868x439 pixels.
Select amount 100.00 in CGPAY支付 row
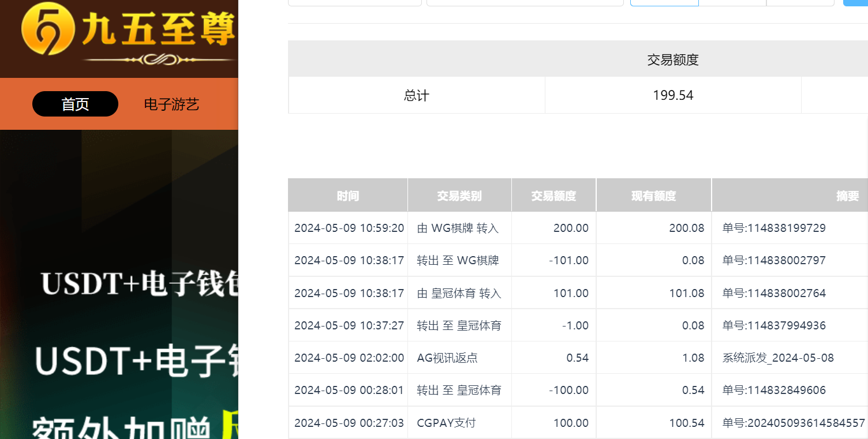click(571, 423)
